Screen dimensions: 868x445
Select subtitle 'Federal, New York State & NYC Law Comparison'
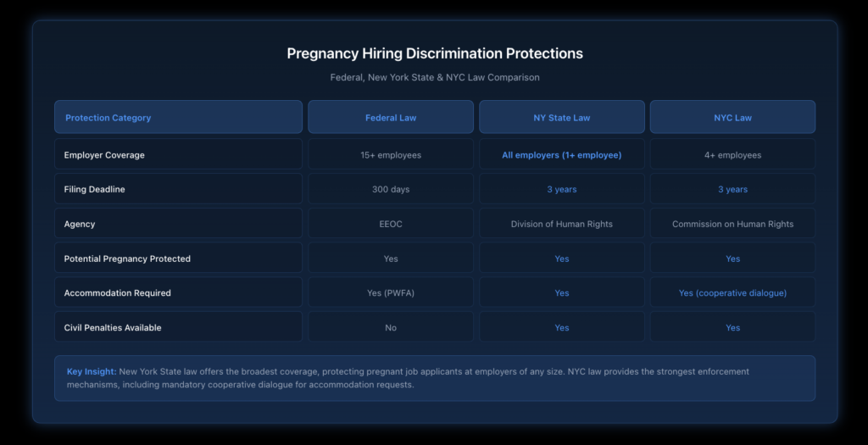[435, 77]
